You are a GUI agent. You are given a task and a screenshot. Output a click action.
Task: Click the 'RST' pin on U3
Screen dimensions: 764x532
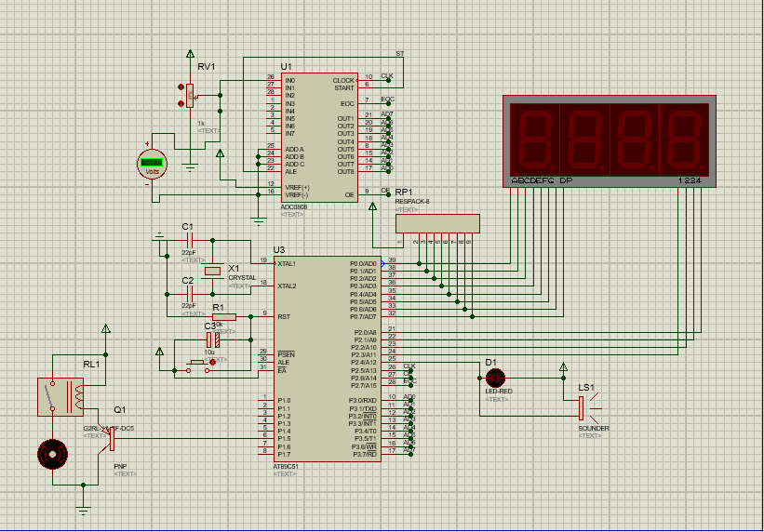point(284,316)
